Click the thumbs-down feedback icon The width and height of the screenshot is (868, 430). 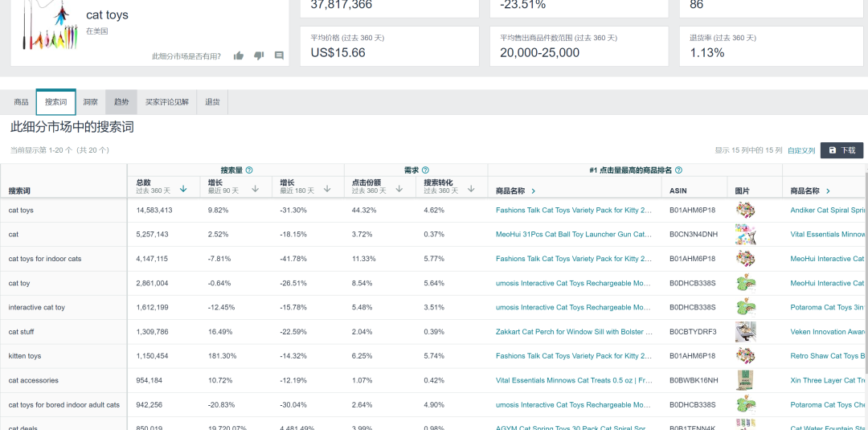259,55
